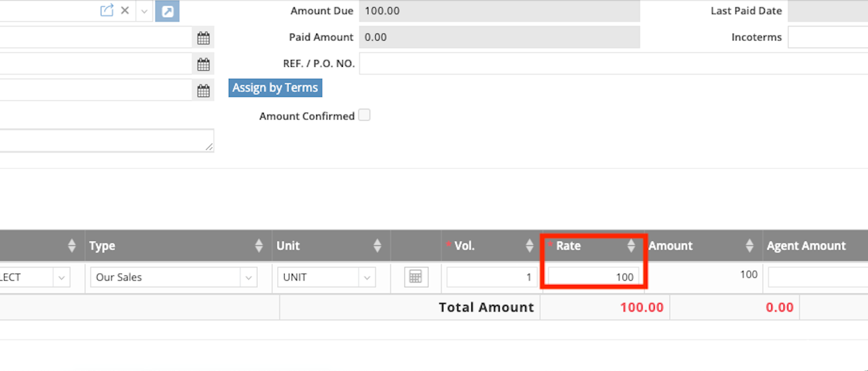Viewport: 868px width, 371px height.
Task: Click the export icon next to the X
Action: (x=107, y=10)
